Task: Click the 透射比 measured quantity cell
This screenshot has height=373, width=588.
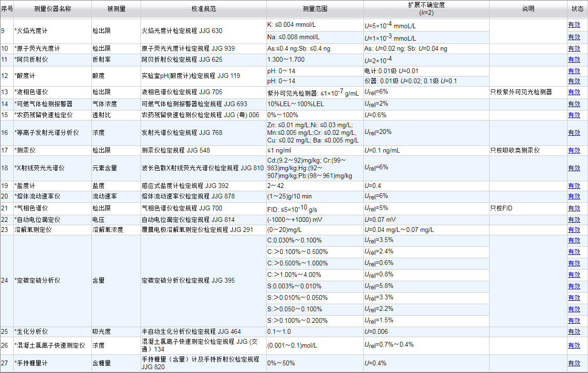Action: 116,115
